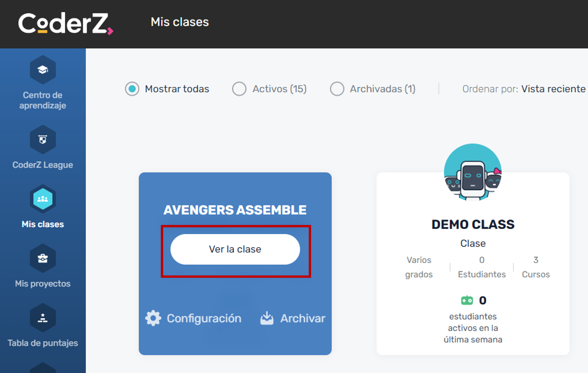Viewport: 588px width, 373px height.
Task: Click the Mis clases header title
Action: point(180,22)
